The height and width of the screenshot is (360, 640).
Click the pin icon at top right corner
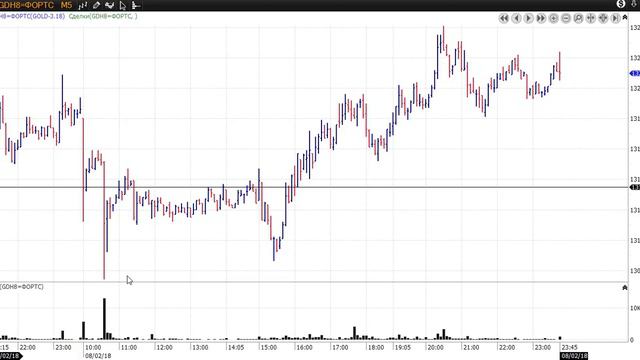(x=634, y=4)
